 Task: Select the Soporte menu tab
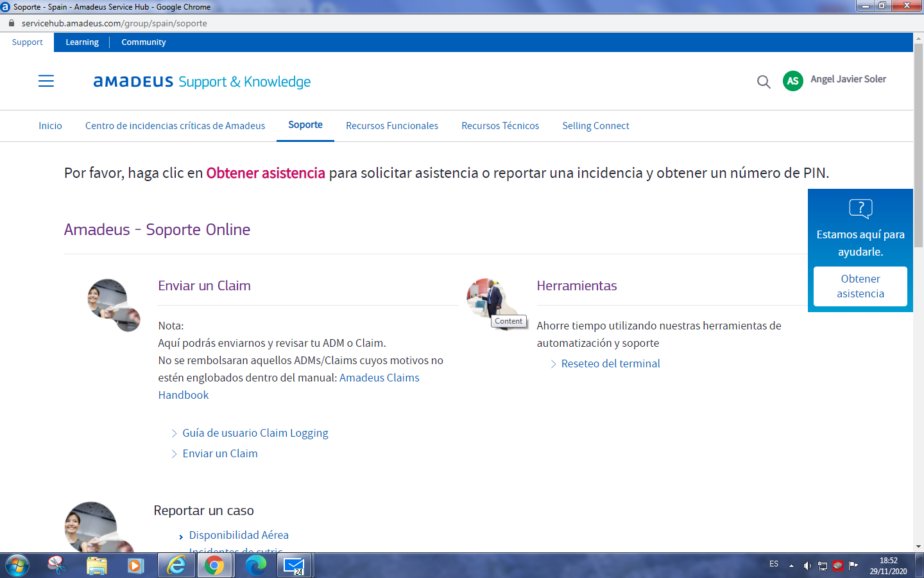coord(305,125)
